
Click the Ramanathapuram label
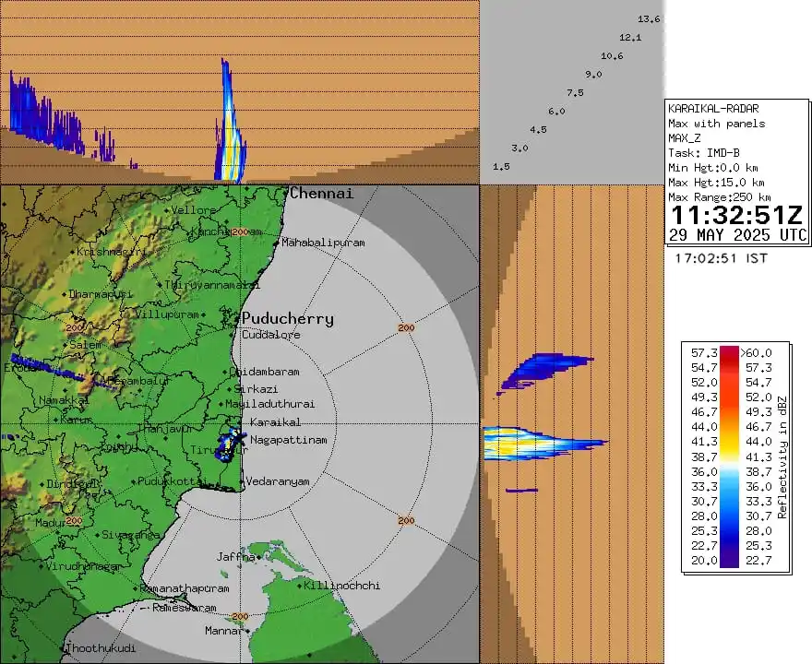pos(185,588)
